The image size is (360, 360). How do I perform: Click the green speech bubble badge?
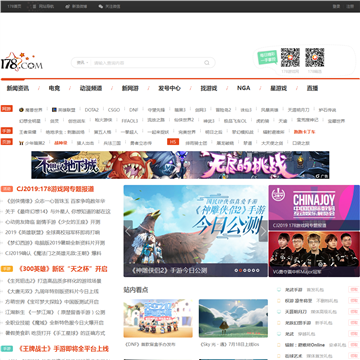(x=268, y=57)
